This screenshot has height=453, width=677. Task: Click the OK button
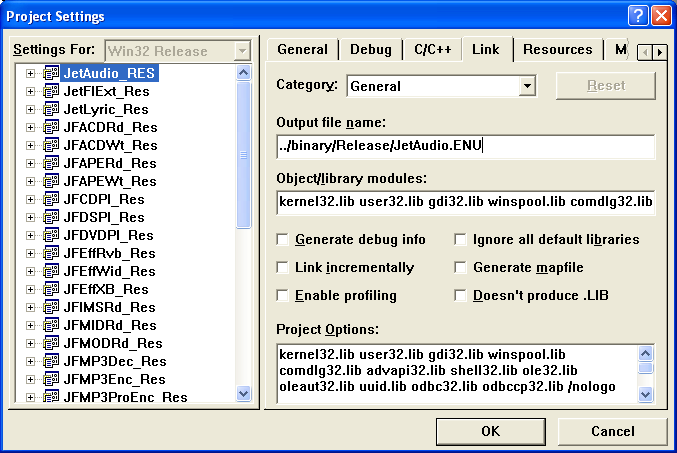pos(490,431)
